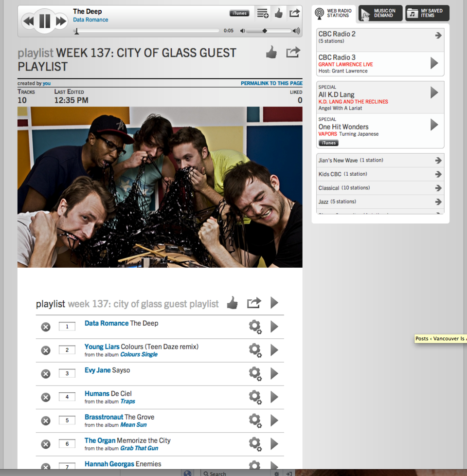The height and width of the screenshot is (476, 467).
Task: Open the Data Romance artist link in the player
Action: pos(90,20)
